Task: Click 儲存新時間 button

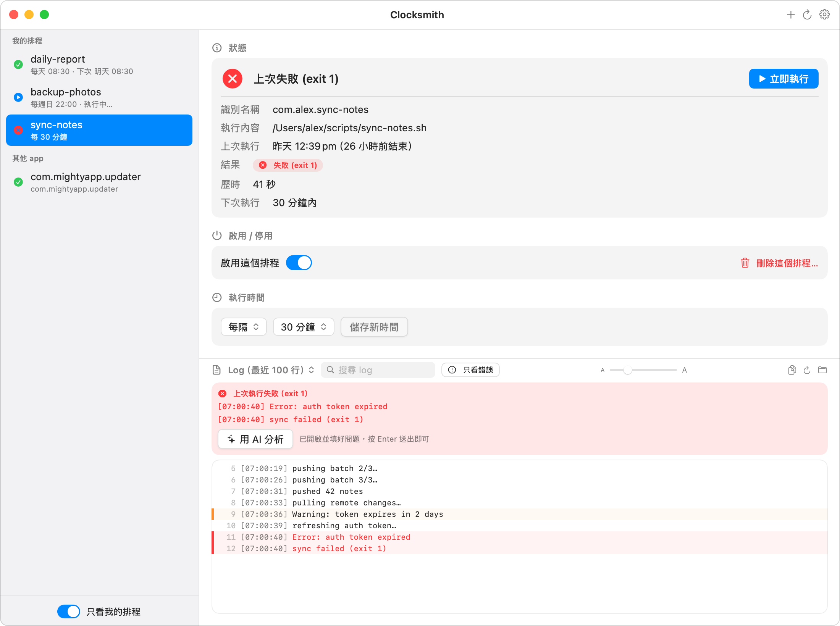Action: coord(374,327)
